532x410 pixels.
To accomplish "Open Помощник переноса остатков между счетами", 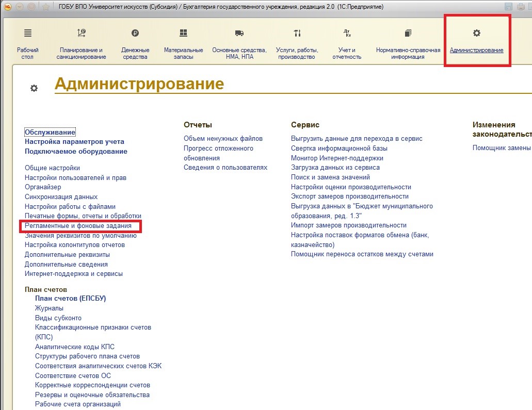I will 362,254.
